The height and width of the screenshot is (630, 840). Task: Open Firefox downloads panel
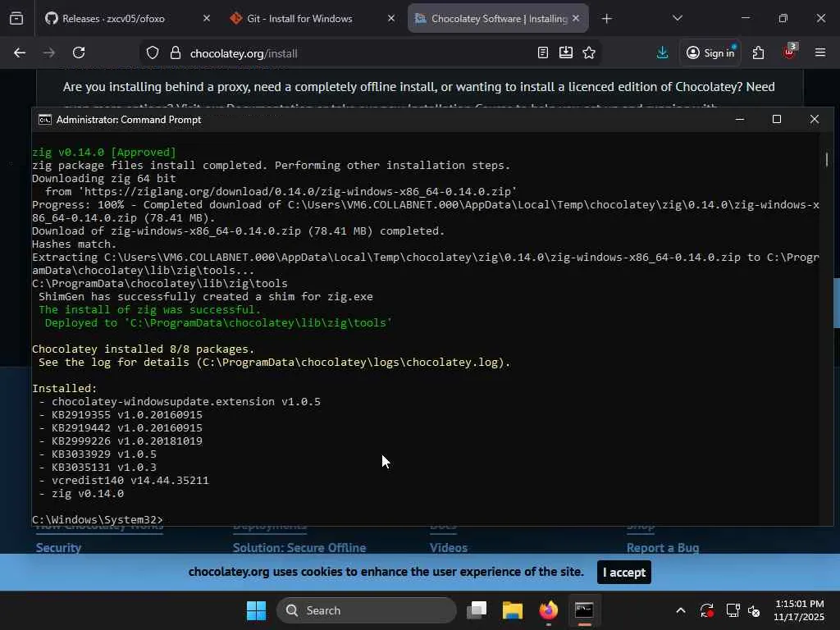[662, 52]
